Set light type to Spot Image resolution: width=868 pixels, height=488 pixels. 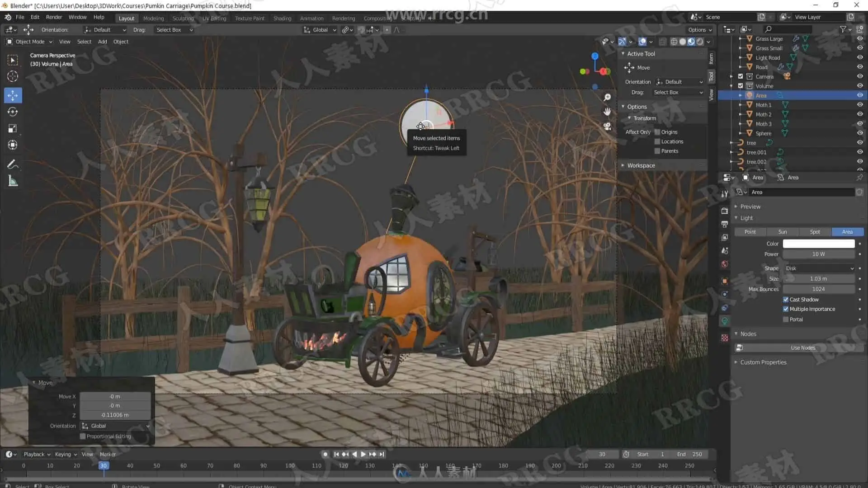pos(815,232)
